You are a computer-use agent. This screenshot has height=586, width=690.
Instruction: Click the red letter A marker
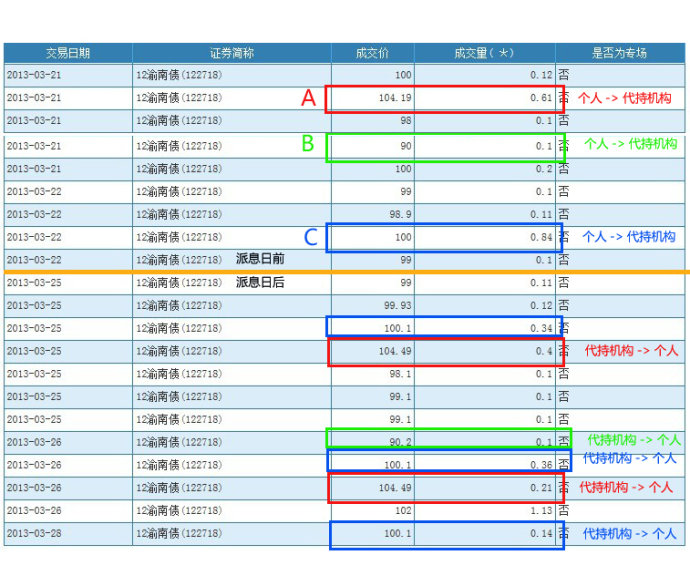(x=309, y=98)
